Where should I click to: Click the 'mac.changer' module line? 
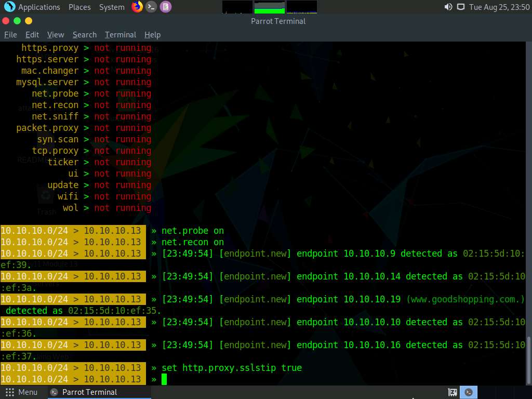pyautogui.click(x=86, y=71)
